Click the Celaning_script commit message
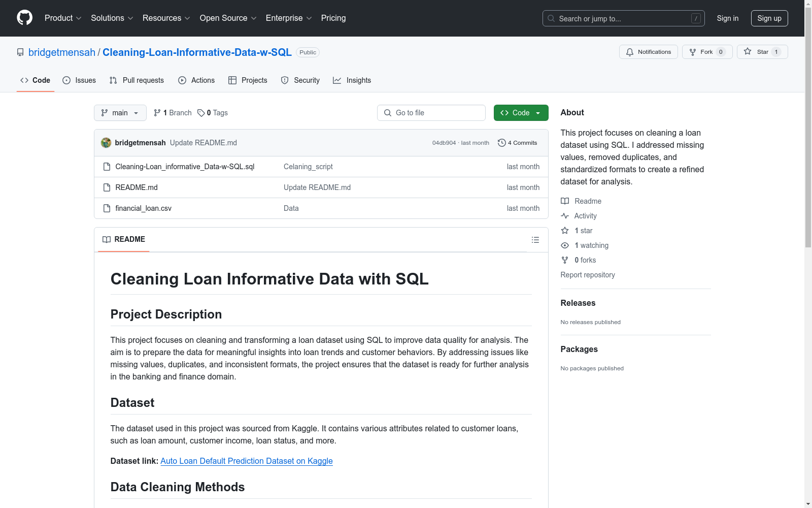 (308, 167)
